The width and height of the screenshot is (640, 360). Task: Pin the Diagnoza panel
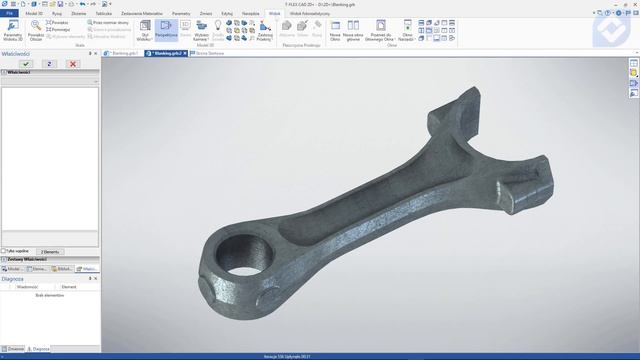click(90, 278)
